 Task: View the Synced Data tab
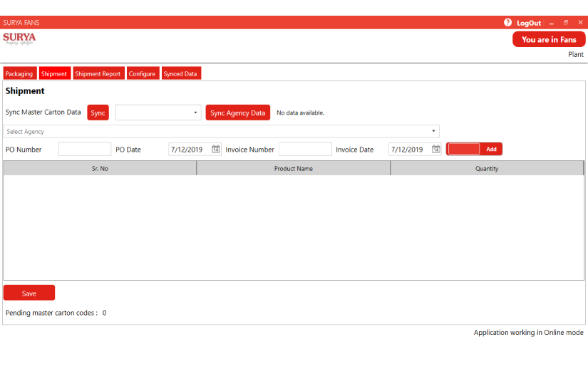click(181, 73)
